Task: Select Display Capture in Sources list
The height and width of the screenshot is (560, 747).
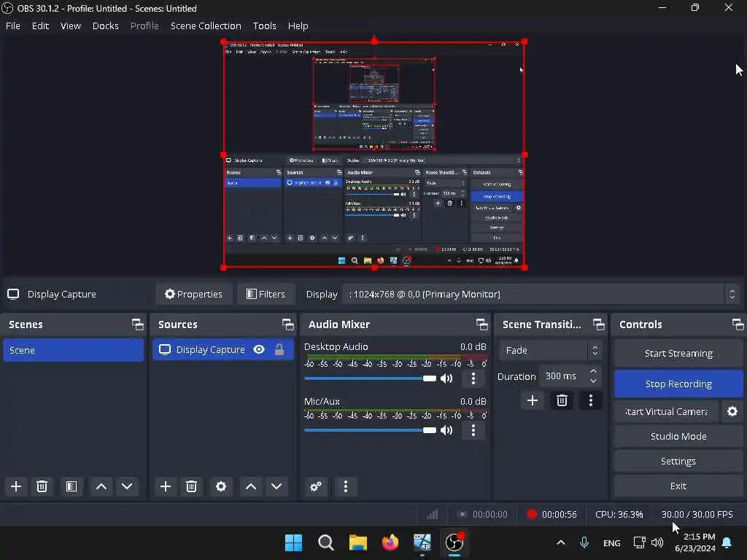Action: 223,349
